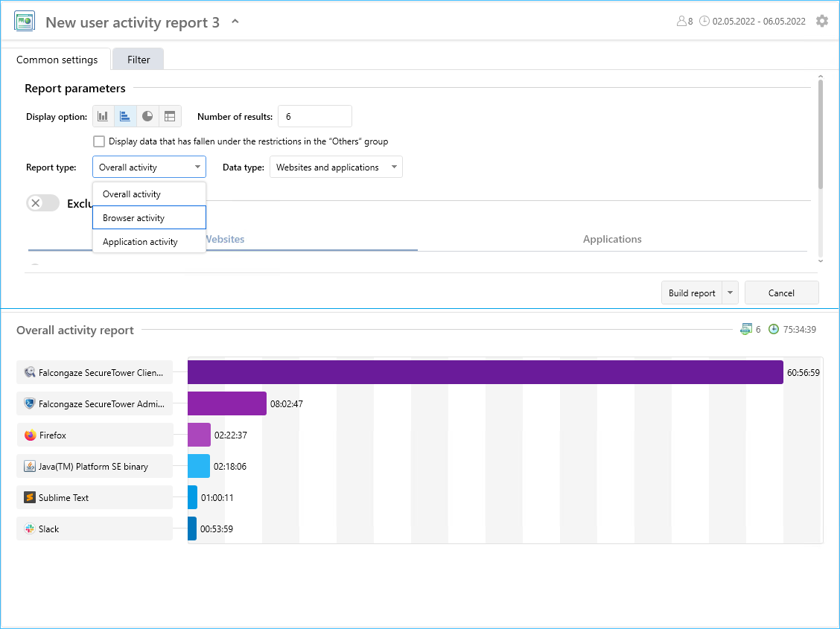Image resolution: width=840 pixels, height=629 pixels.
Task: Select the pie chart display option
Action: point(147,116)
